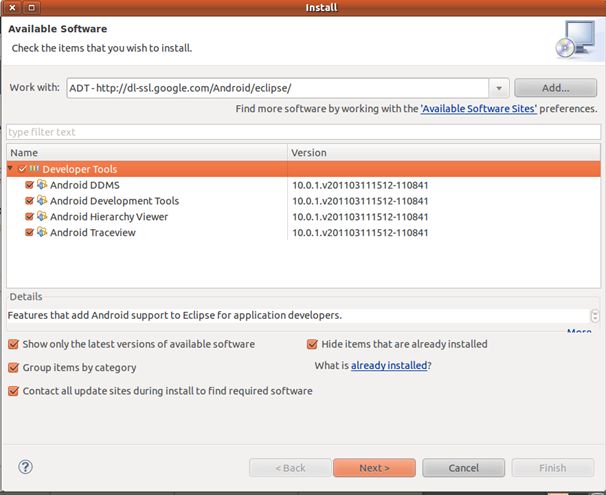Collapse the Developer Tools tree node
Screen dimensions: 606x495
pos(10,168)
